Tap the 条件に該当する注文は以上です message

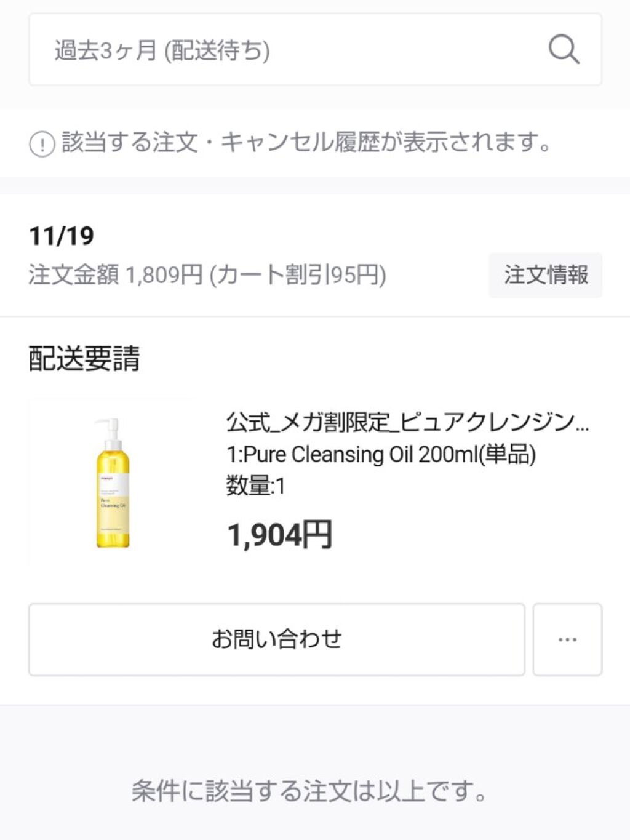309,791
